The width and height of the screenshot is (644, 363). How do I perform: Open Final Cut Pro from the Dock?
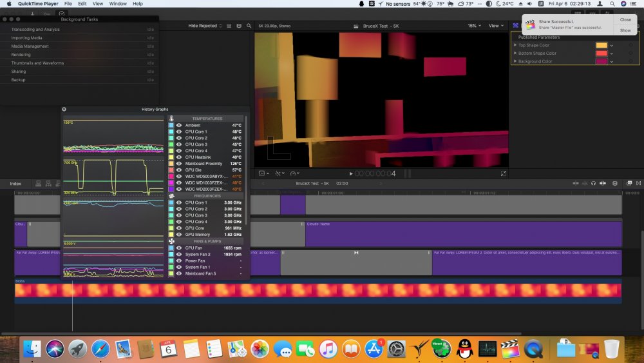point(510,349)
